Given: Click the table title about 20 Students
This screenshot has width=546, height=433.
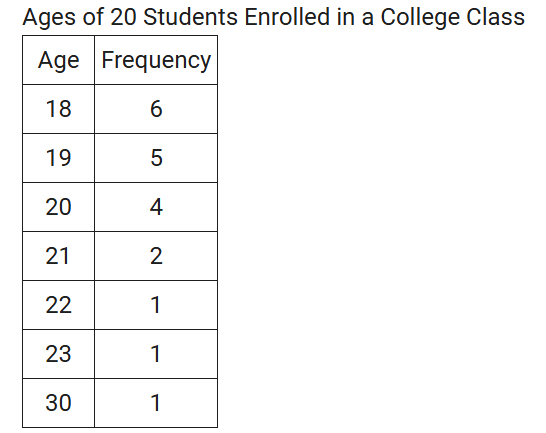Looking at the screenshot, I should [x=273, y=17].
